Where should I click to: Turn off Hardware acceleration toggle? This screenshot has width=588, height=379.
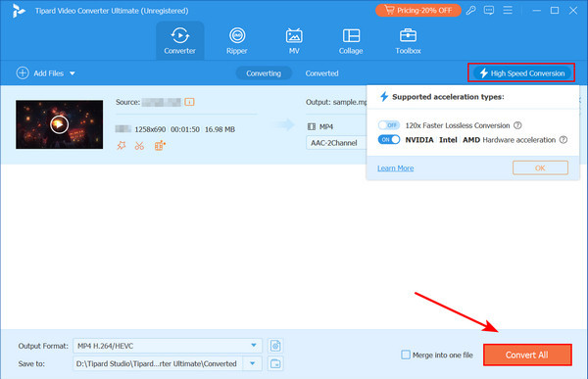click(x=389, y=140)
